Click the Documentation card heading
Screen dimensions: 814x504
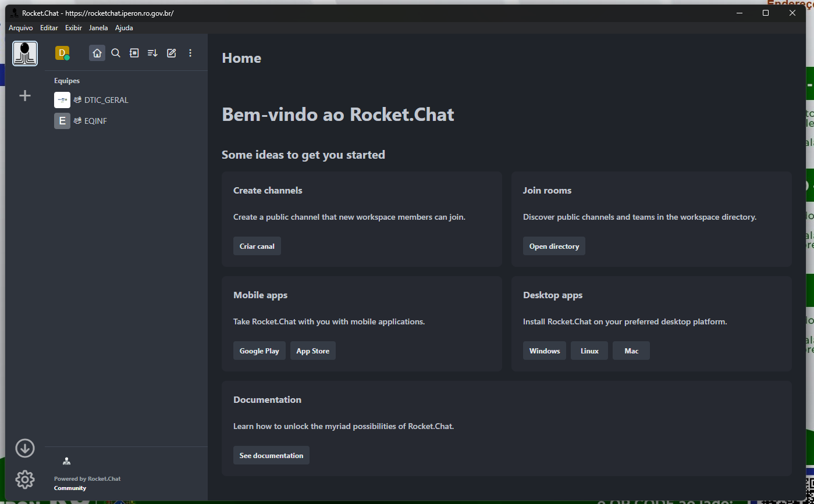pos(267,400)
